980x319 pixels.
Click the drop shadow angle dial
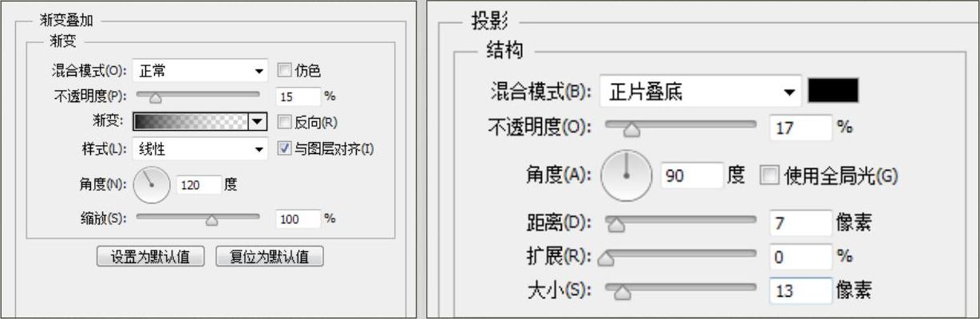[x=626, y=174]
